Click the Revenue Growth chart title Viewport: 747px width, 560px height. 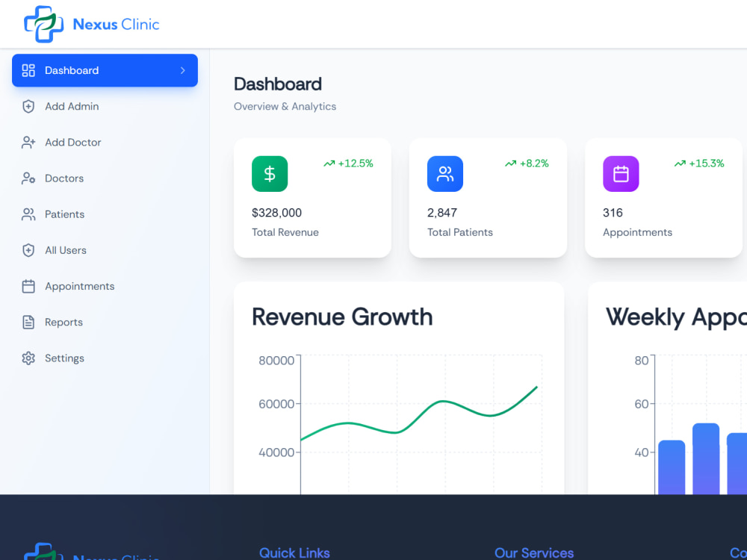tap(342, 317)
